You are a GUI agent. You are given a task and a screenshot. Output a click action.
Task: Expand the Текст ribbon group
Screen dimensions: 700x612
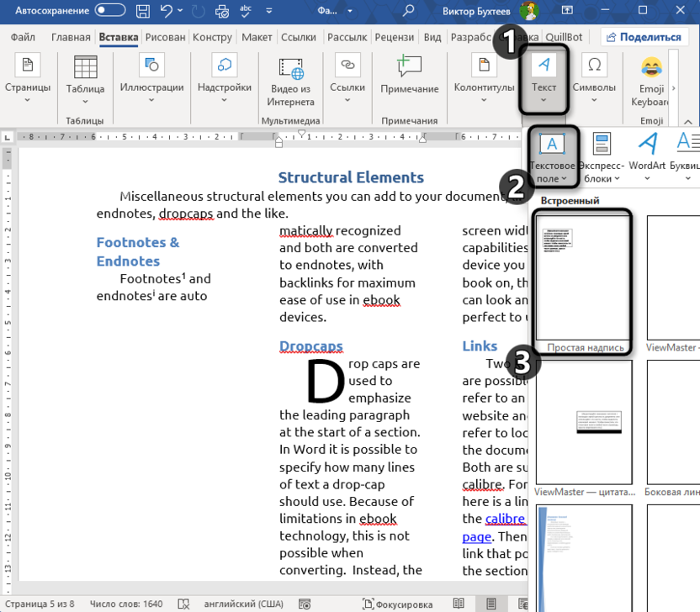click(544, 79)
